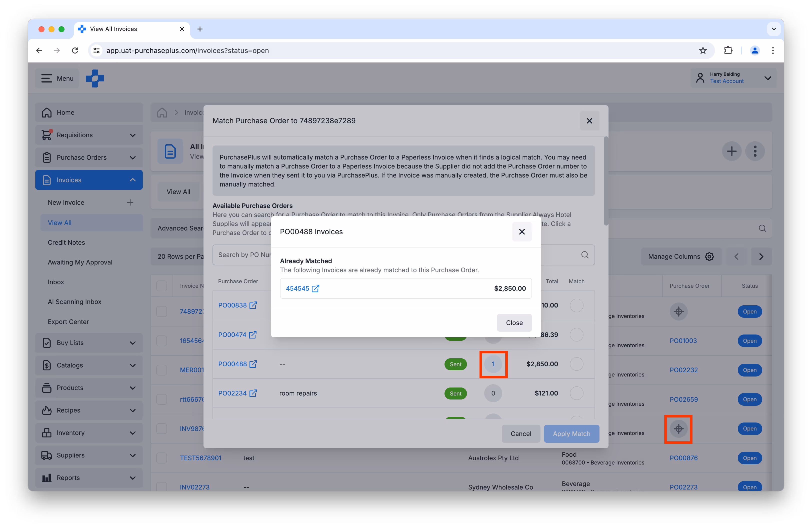Click the Chrome extensions puzzle icon
The height and width of the screenshot is (528, 812).
(x=728, y=50)
